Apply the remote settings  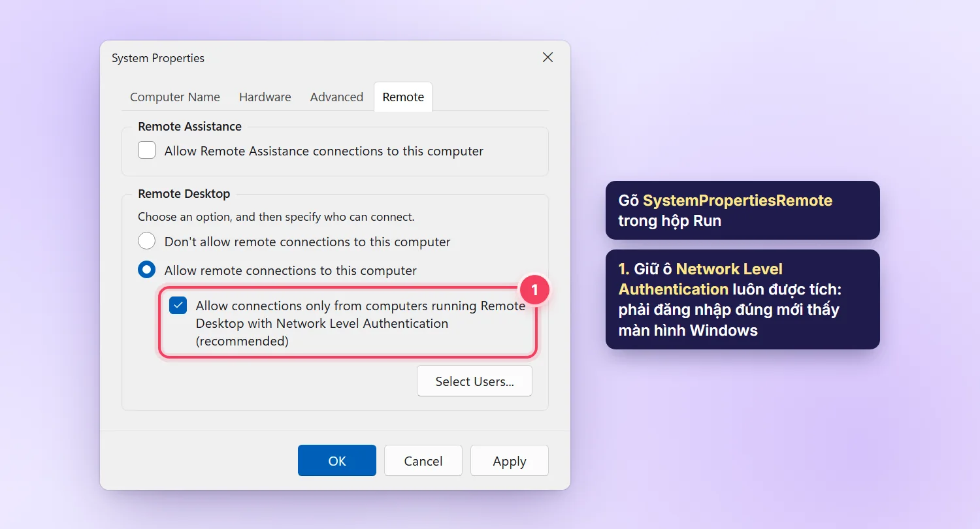pos(510,460)
